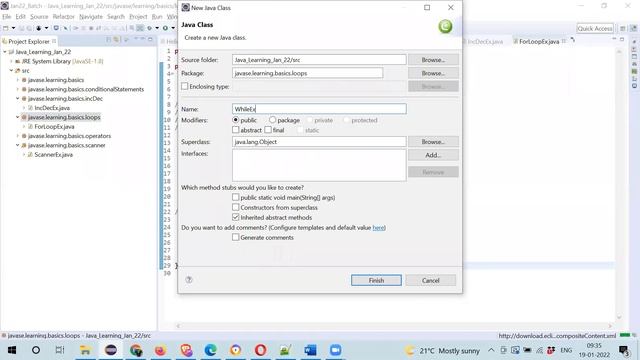Enable the Generate comments checkbox
Viewport: 640px width, 360px height.
click(x=236, y=237)
